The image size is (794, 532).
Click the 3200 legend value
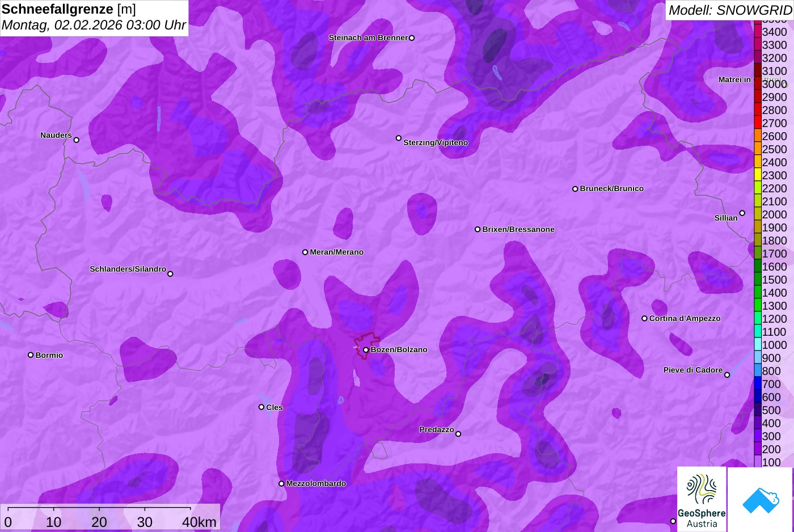(775, 58)
